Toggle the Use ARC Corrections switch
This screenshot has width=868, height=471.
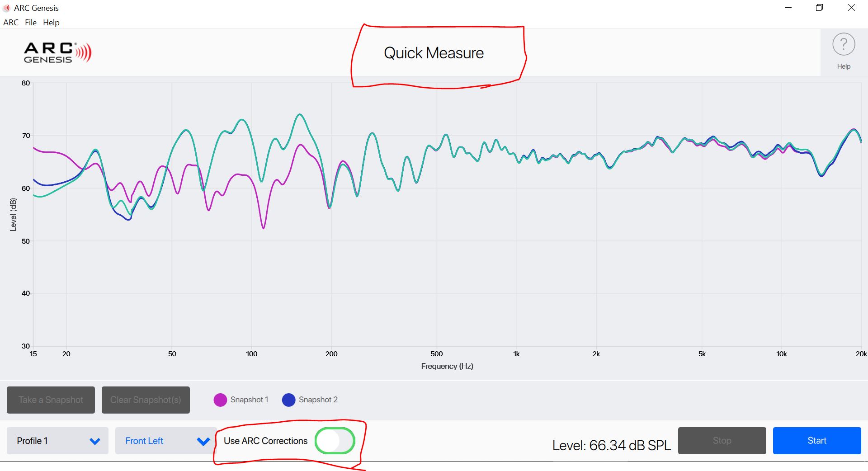click(x=335, y=441)
